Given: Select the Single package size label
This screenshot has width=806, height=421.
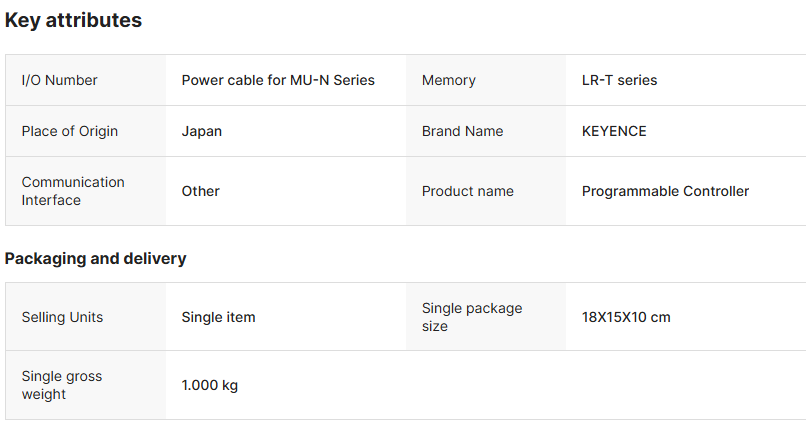Looking at the screenshot, I should [472, 317].
